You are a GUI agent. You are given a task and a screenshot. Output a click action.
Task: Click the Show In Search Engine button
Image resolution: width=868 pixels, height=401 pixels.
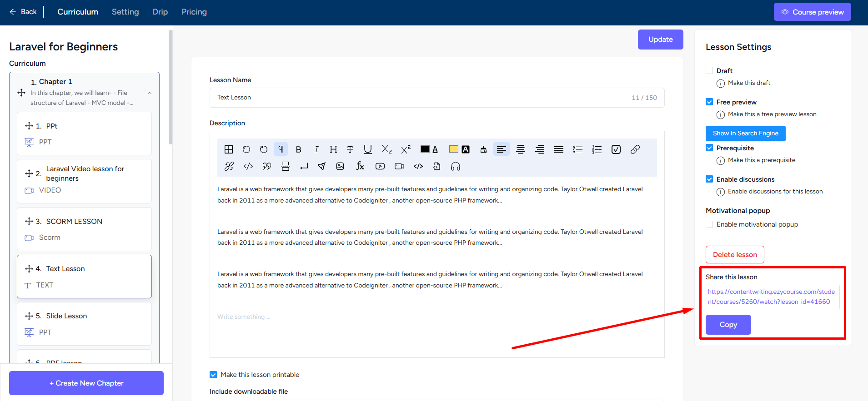click(746, 134)
